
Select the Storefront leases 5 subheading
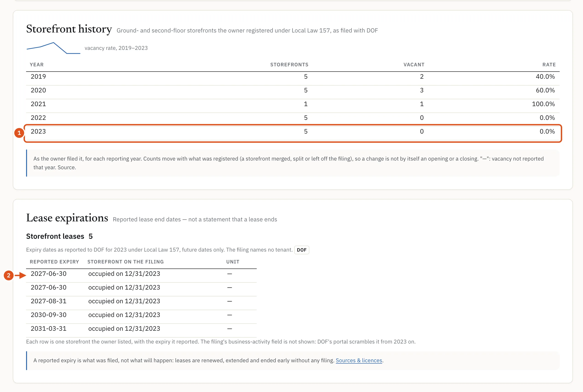(59, 236)
